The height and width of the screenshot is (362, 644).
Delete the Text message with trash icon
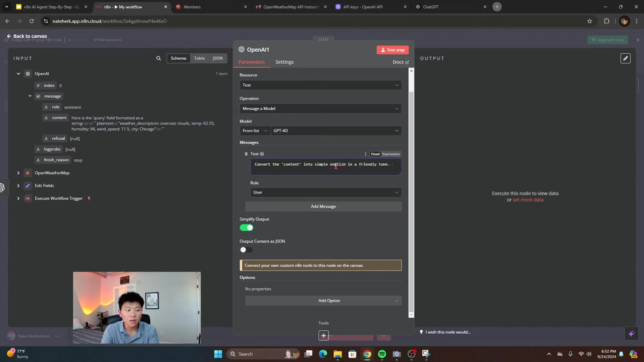pos(246,154)
